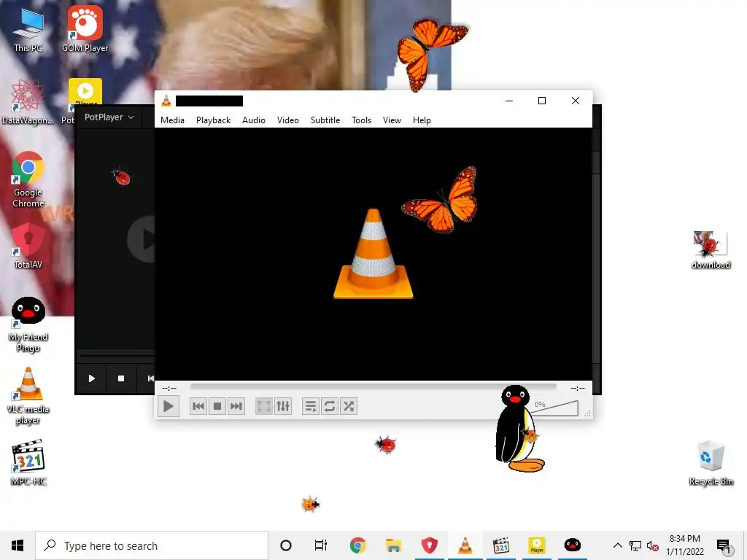This screenshot has width=747, height=560.
Task: Click the VLC seek bar
Action: coord(373,387)
